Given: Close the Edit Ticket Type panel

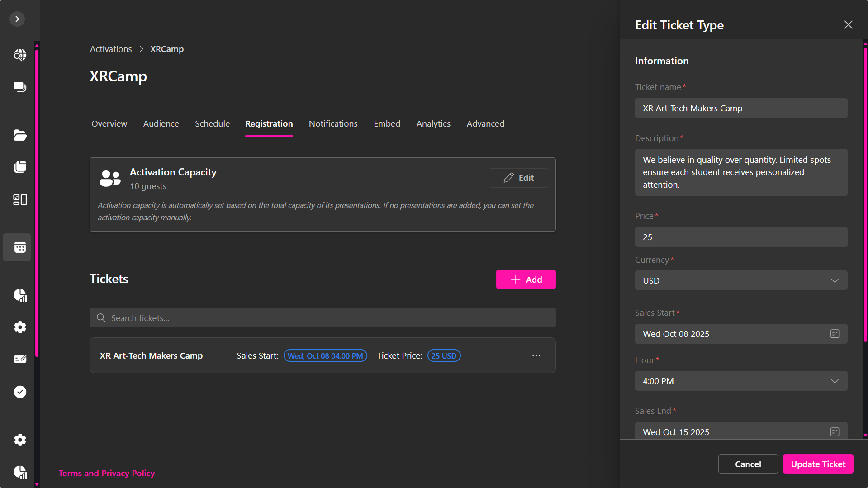Looking at the screenshot, I should [848, 25].
